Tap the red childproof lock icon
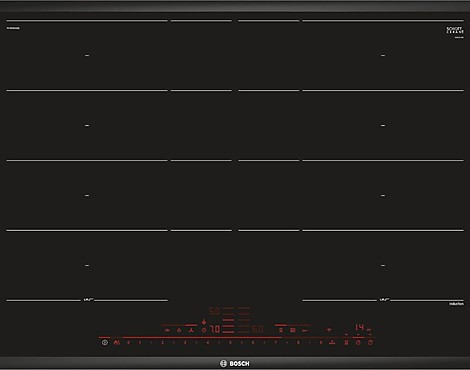 116,342
